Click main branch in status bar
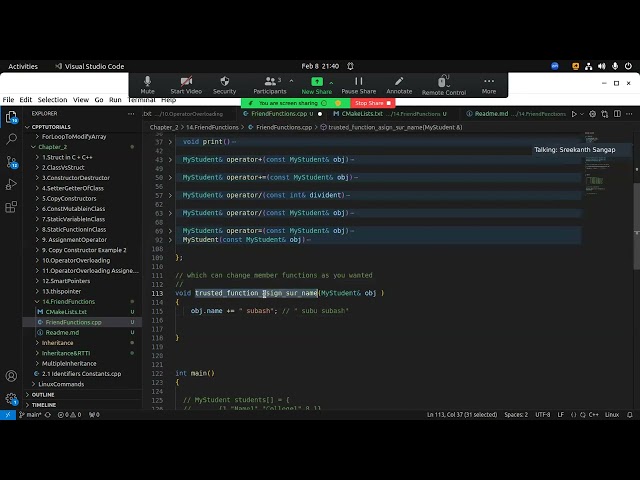Screen dimensions: 640x480 click(x=30, y=415)
